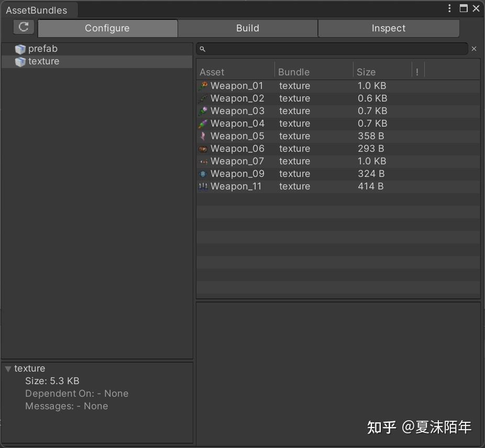Select the Weapon_06 asset icon
The width and height of the screenshot is (485, 448).
[202, 148]
